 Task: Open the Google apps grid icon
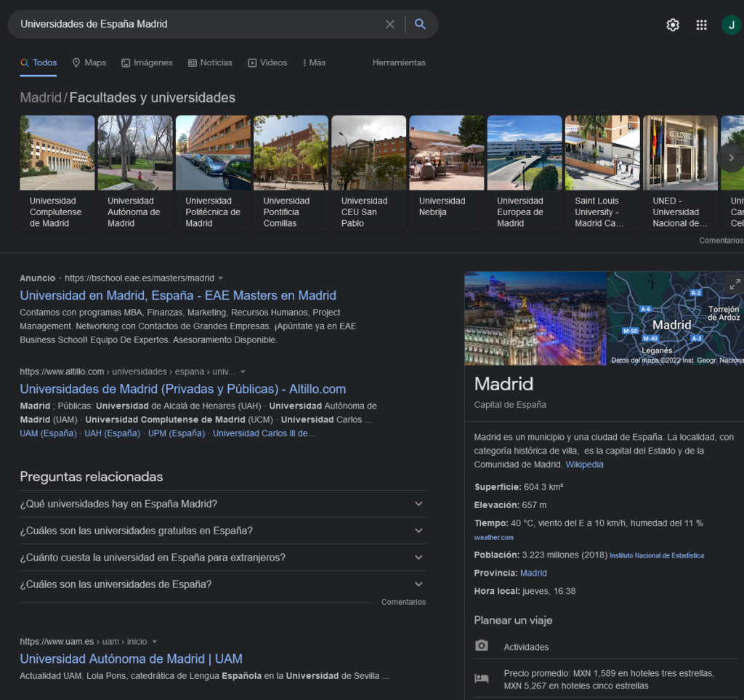701,25
